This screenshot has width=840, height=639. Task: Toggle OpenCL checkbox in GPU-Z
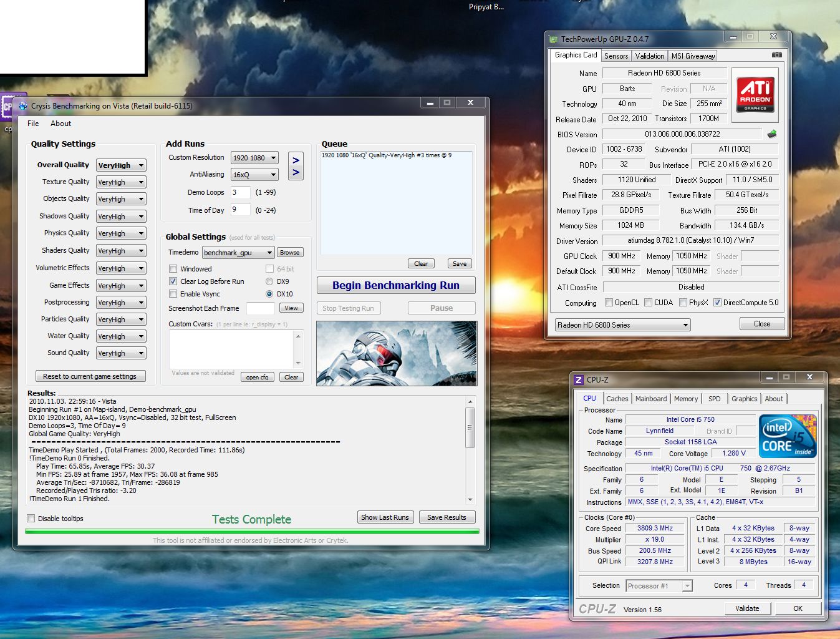coord(609,303)
